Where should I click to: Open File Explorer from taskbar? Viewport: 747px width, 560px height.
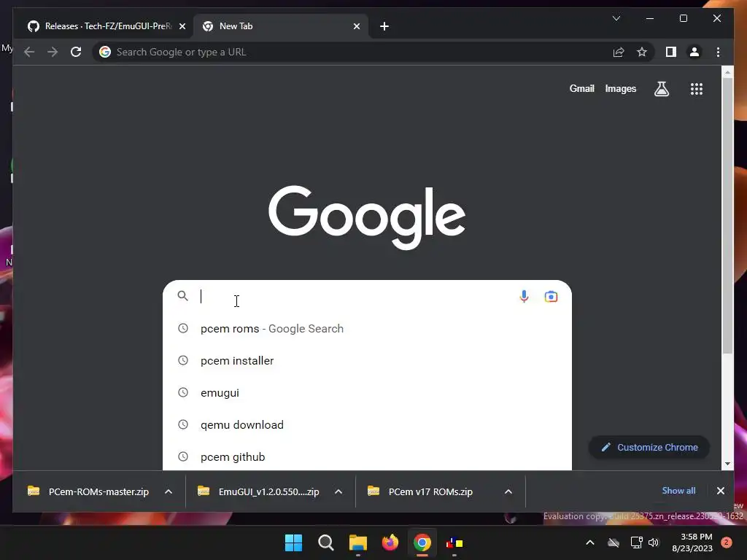(357, 542)
